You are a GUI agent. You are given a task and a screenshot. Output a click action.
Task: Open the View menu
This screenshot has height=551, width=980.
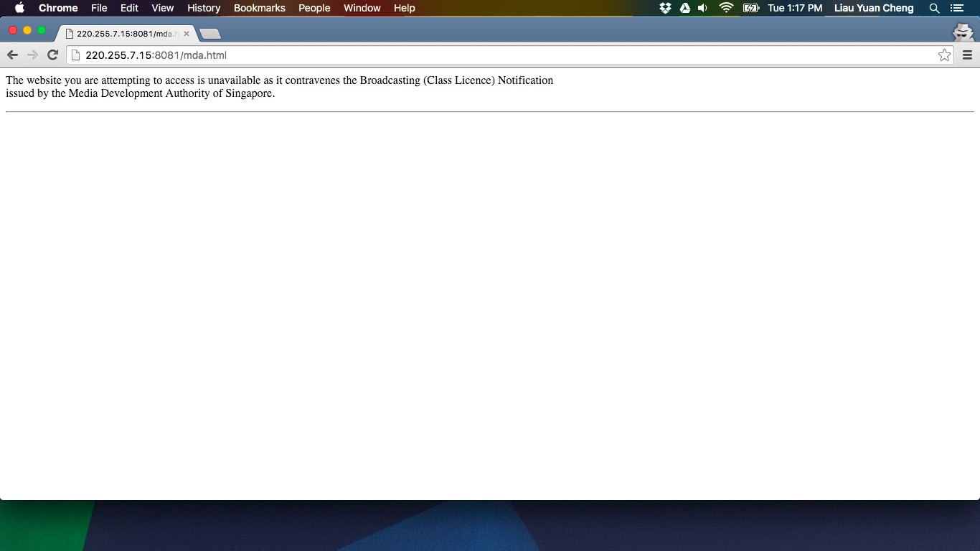(163, 8)
